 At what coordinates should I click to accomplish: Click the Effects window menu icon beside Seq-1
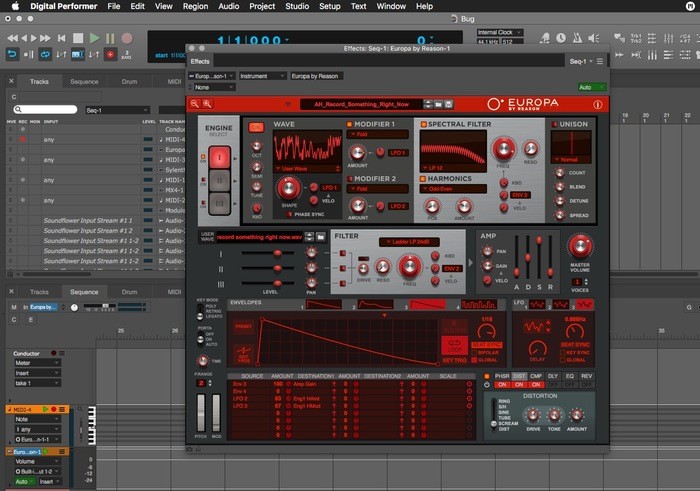600,61
